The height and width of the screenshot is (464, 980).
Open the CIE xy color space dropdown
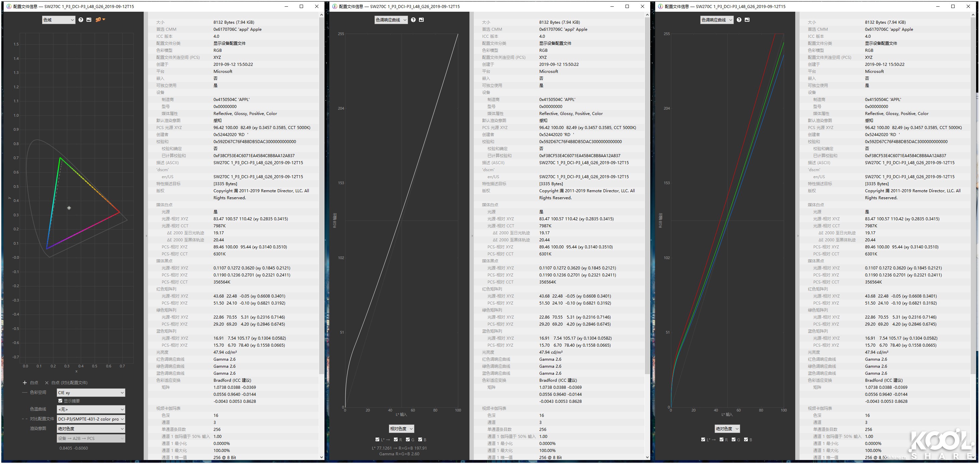91,392
